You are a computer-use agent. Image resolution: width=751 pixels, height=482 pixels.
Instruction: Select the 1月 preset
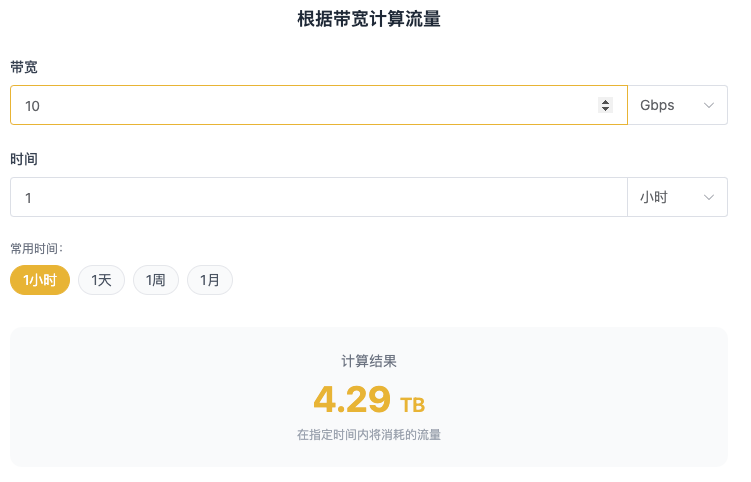[210, 280]
